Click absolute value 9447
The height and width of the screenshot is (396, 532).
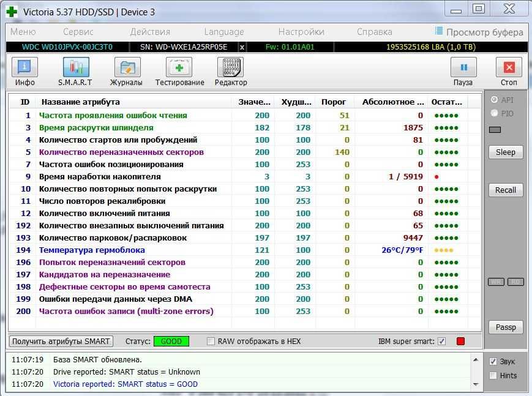[413, 238]
